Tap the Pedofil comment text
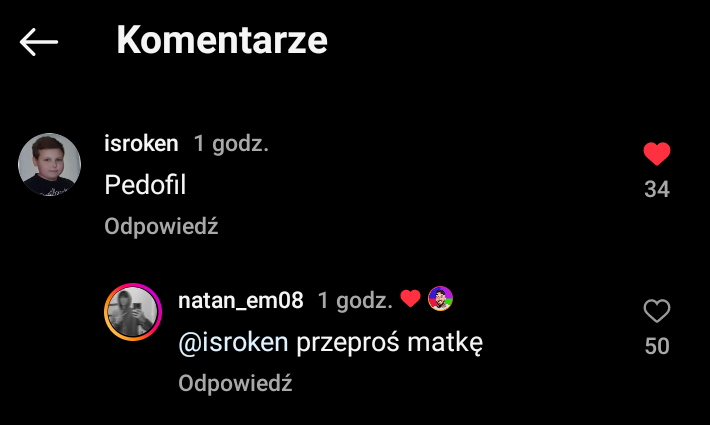 pos(145,185)
